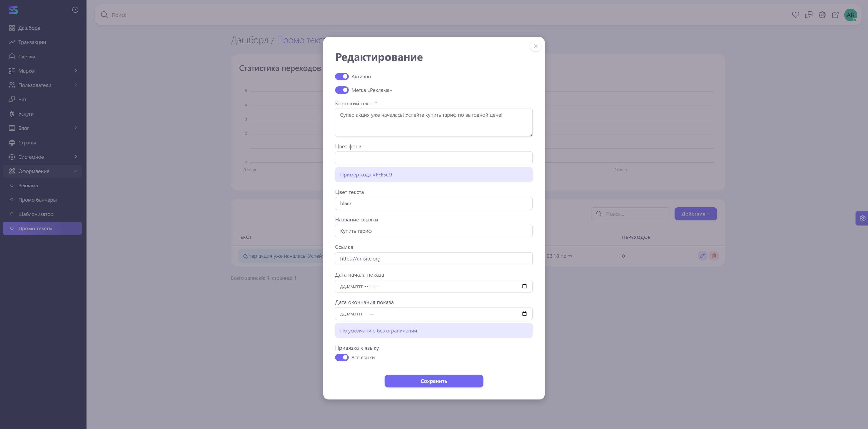Image resolution: width=868 pixels, height=429 pixels.
Task: Close the Редактирование modal dialog
Action: point(535,46)
